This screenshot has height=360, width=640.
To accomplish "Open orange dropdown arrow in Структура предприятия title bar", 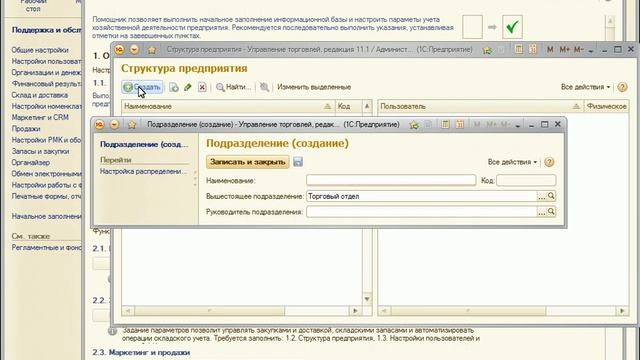I will tap(134, 50).
